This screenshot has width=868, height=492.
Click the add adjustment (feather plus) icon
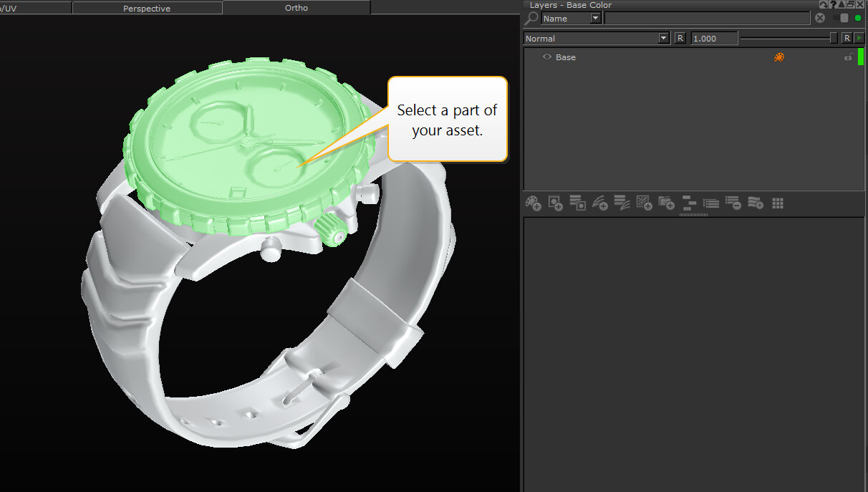tap(599, 203)
